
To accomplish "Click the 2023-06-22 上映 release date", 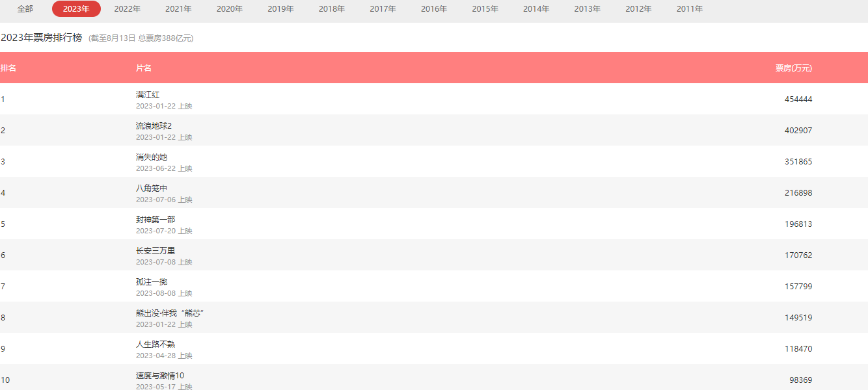I will point(164,168).
